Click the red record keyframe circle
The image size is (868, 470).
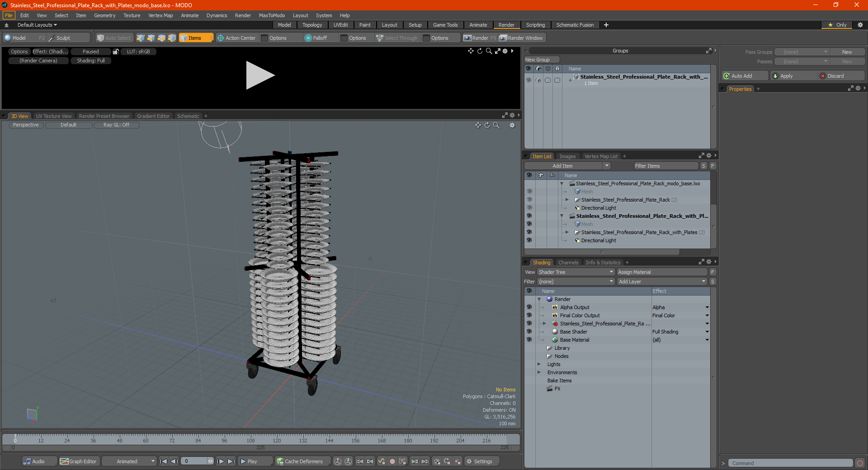pyautogui.click(x=392, y=461)
